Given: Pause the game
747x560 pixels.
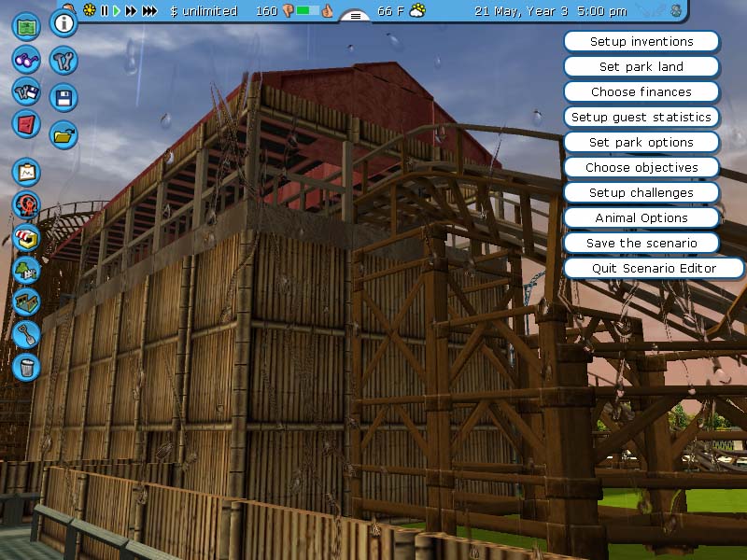Looking at the screenshot, I should (x=105, y=10).
